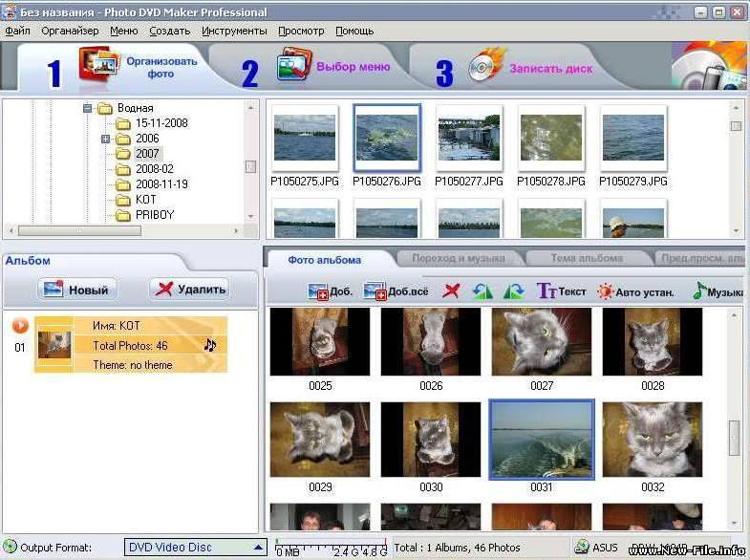Open the Output Format dropdown
The width and height of the screenshot is (750, 560).
click(195, 547)
